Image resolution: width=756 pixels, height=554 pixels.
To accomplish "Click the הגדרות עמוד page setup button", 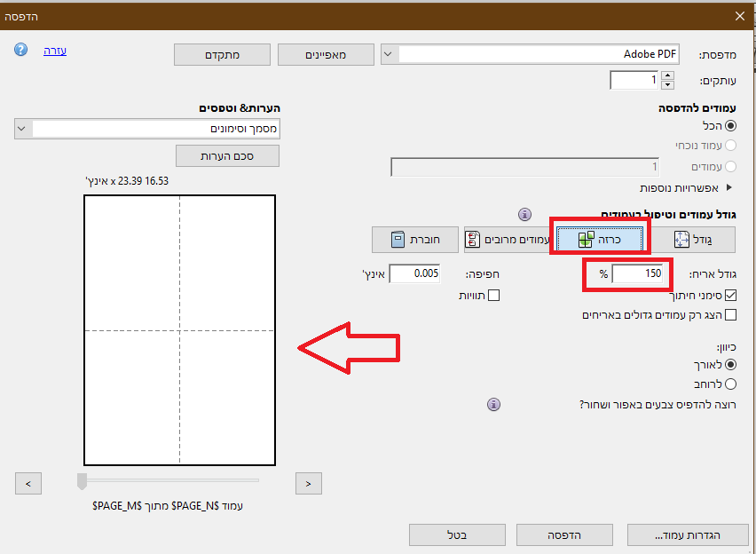I will tap(688, 534).
